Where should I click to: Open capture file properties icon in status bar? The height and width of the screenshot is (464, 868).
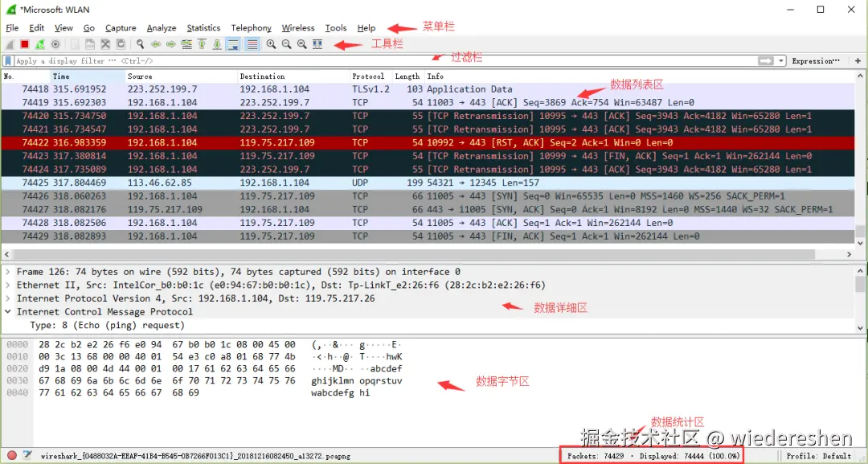(x=27, y=456)
